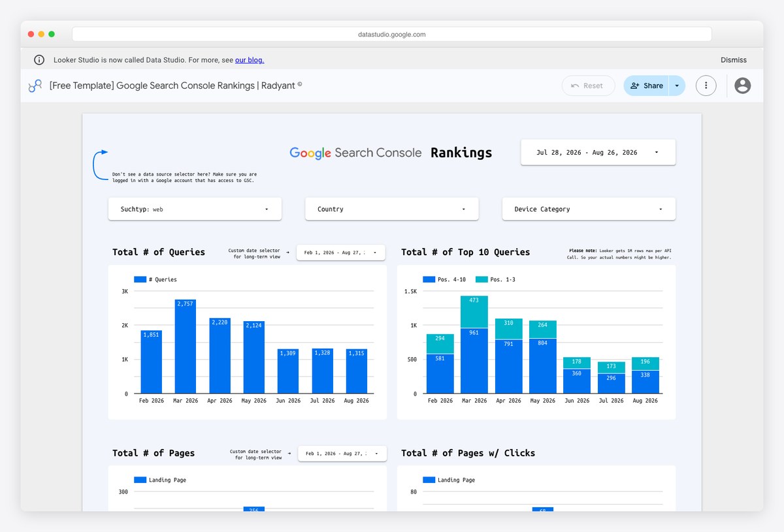
Task: Expand the Share dropdown arrow
Action: click(677, 86)
